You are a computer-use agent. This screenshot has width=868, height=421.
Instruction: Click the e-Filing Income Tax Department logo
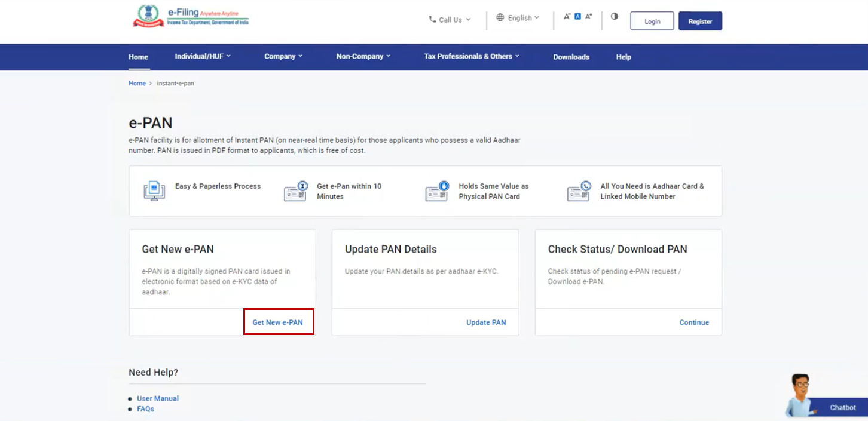click(190, 16)
